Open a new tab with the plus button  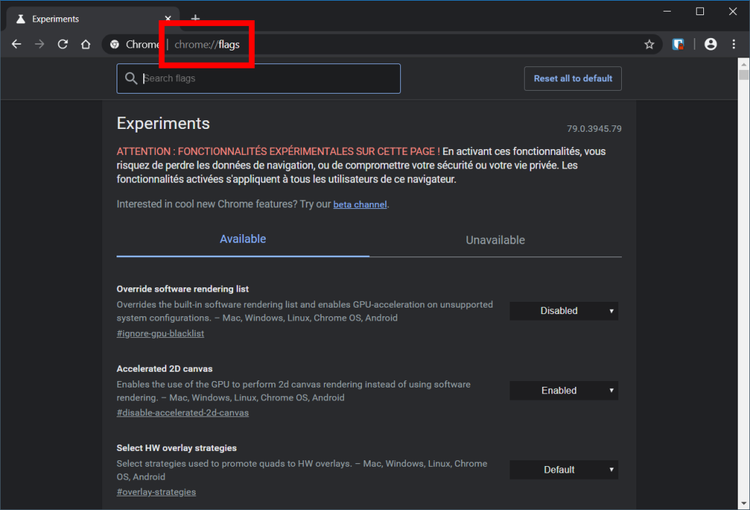point(195,18)
